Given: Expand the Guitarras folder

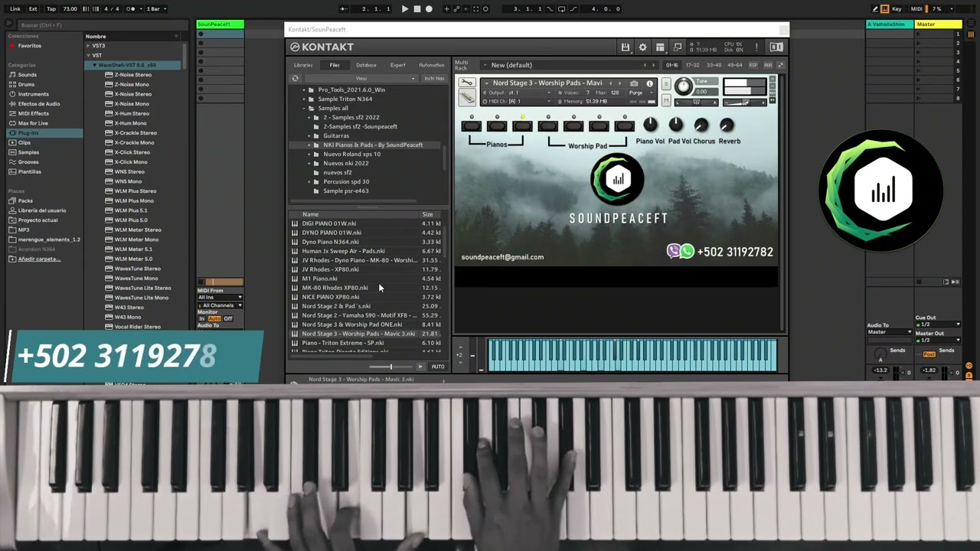Looking at the screenshot, I should pos(309,135).
